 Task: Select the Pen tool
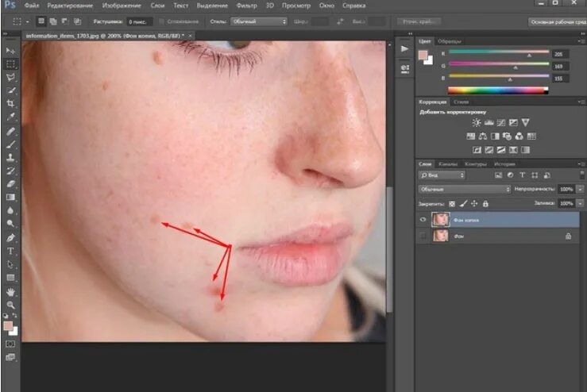coord(10,237)
